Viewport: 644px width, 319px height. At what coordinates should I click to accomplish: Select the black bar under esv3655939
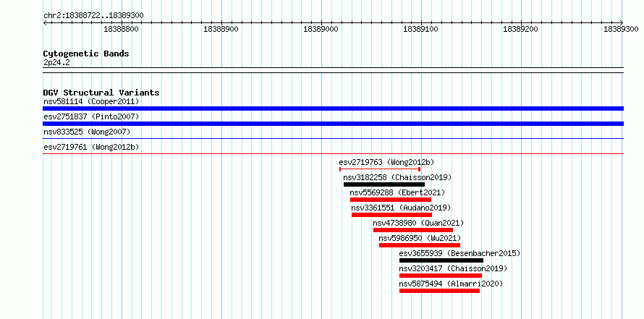point(441,260)
